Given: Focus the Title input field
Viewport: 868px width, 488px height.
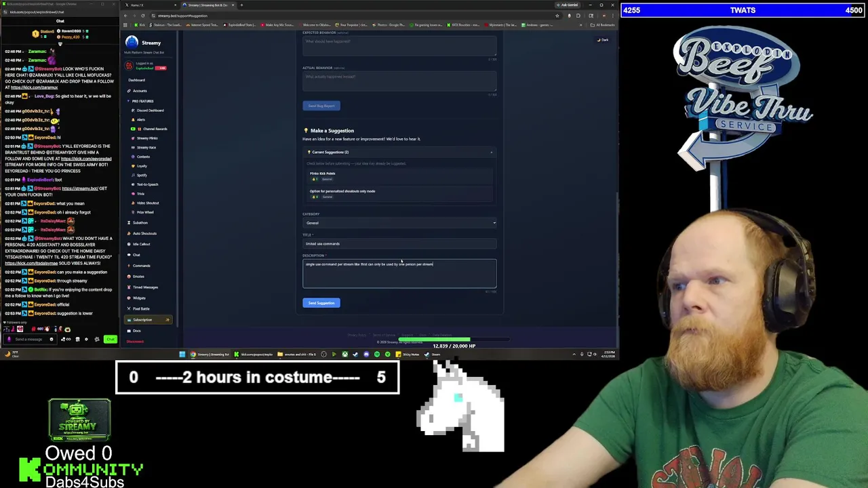Looking at the screenshot, I should (399, 244).
